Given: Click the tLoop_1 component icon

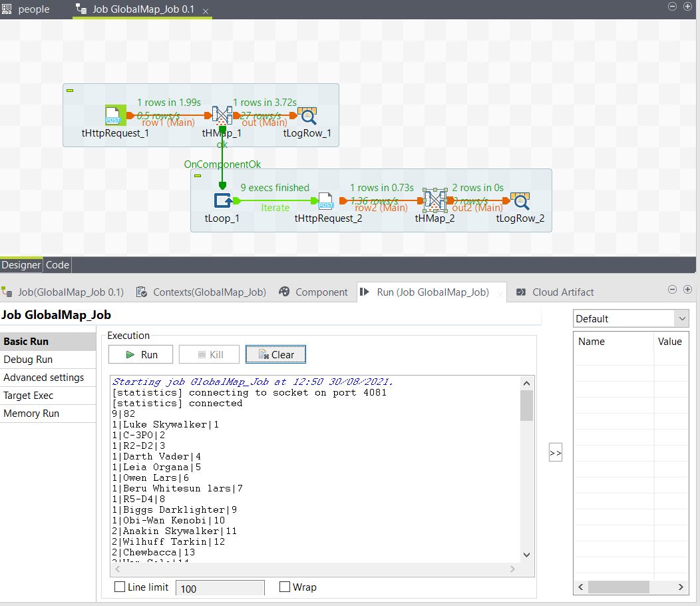Looking at the screenshot, I should coord(222,200).
